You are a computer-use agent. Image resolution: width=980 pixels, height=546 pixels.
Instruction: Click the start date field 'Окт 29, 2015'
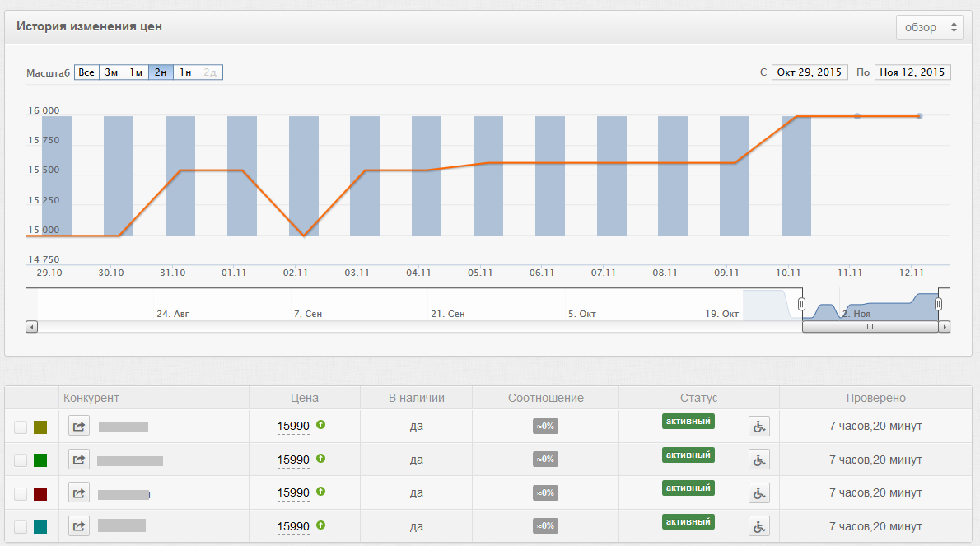click(810, 72)
